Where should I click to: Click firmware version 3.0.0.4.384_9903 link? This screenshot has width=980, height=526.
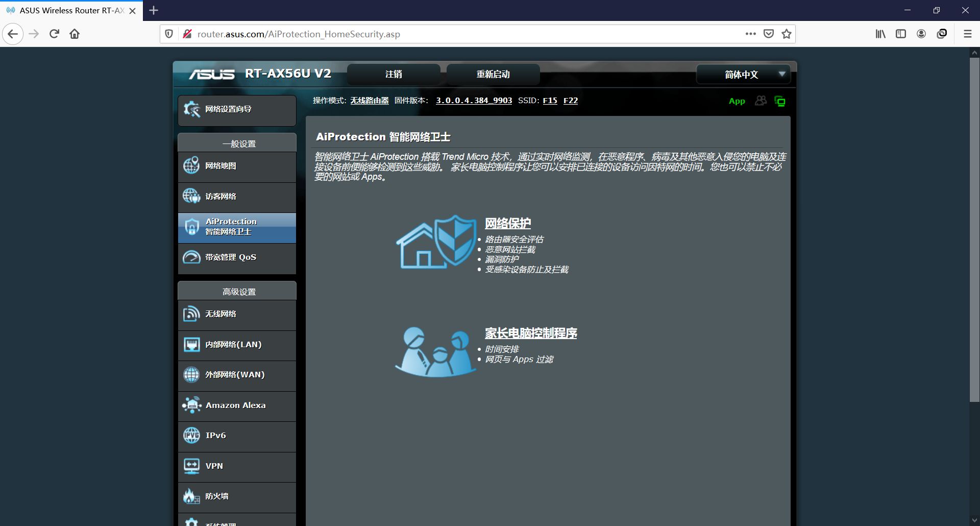coord(474,101)
